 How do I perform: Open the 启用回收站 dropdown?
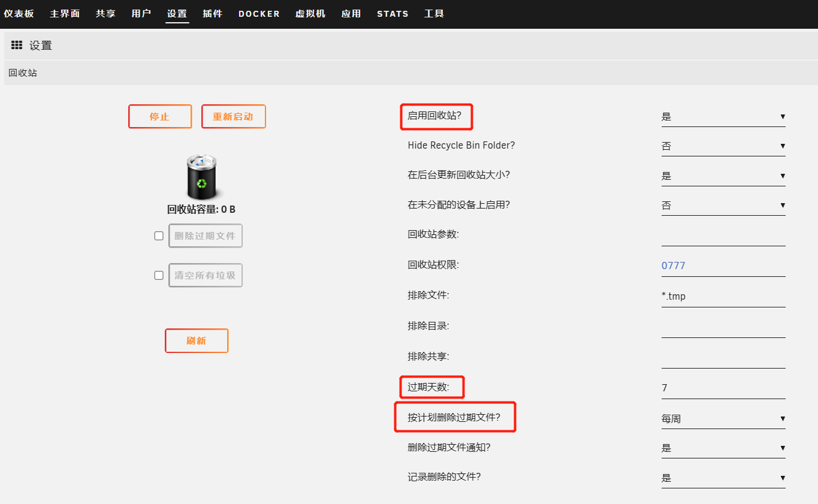723,117
